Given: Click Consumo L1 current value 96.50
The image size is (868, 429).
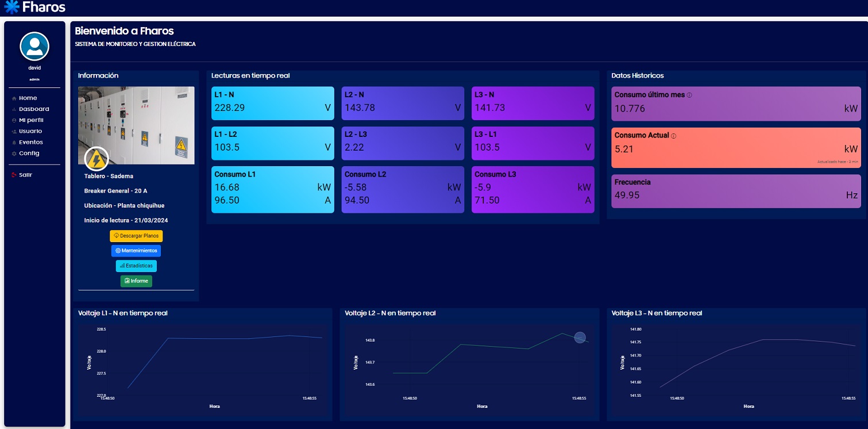Looking at the screenshot, I should 227,200.
